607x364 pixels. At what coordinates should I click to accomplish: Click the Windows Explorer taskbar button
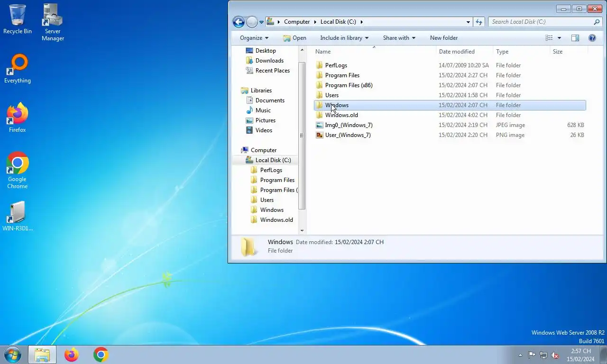point(42,355)
